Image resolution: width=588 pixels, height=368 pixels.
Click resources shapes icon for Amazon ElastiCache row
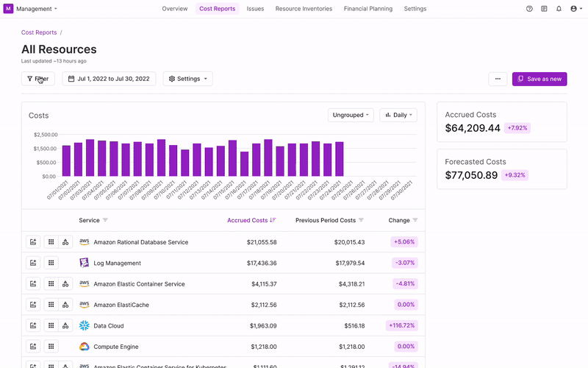coord(65,305)
